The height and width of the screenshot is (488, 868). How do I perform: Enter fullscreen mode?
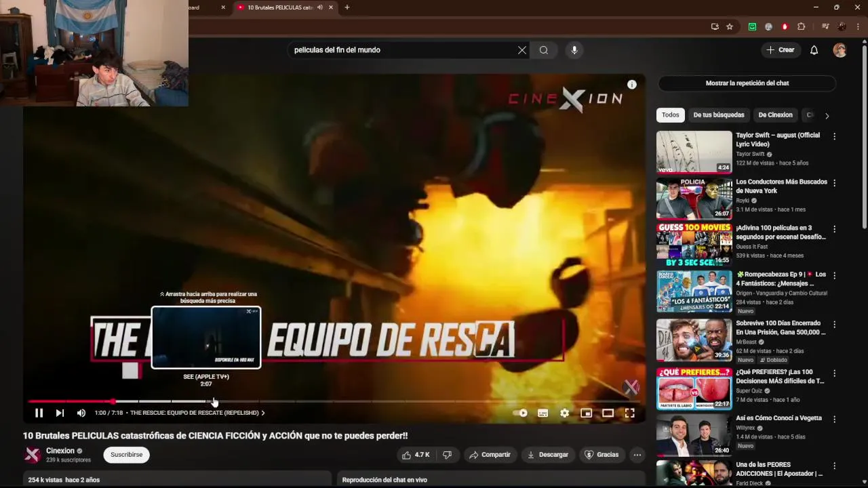pos(629,413)
